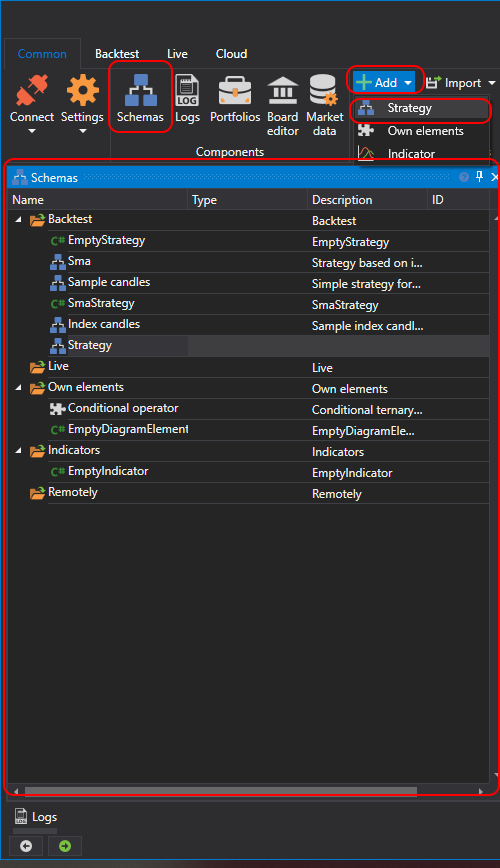
Task: Select Conditional operator tree item
Action: pos(123,409)
